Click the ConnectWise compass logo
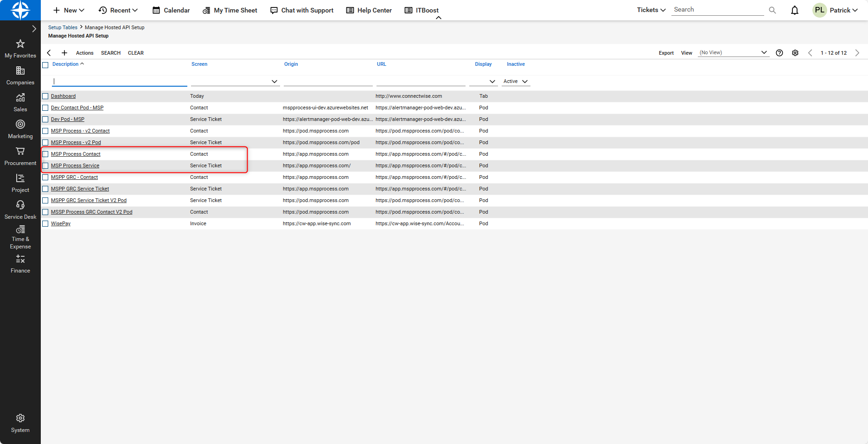 click(x=20, y=10)
